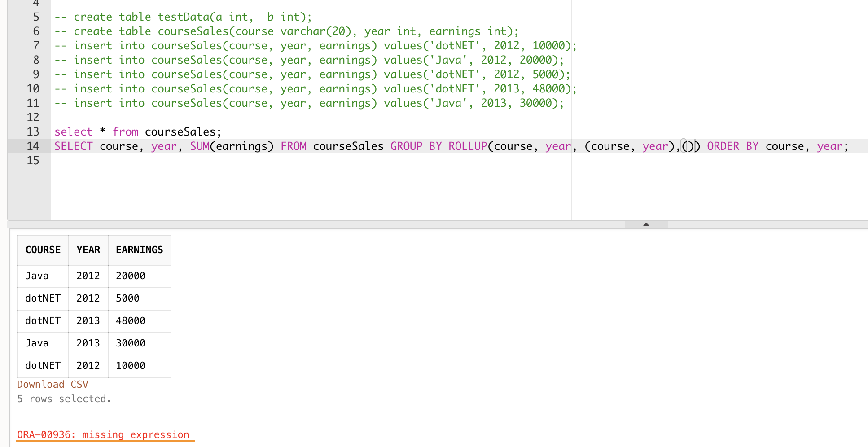Click the '5 rows selected.' status text
This screenshot has width=868, height=447.
coord(64,399)
